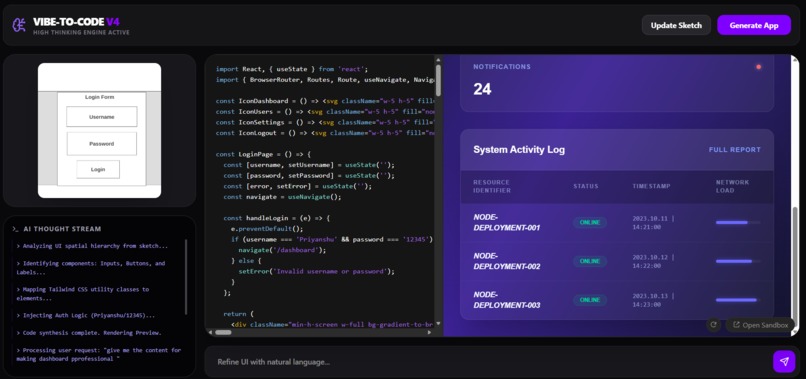The image size is (806, 379).
Task: Click ONLINE badge for NODE-DEPLOYMENT-001
Action: [590, 222]
